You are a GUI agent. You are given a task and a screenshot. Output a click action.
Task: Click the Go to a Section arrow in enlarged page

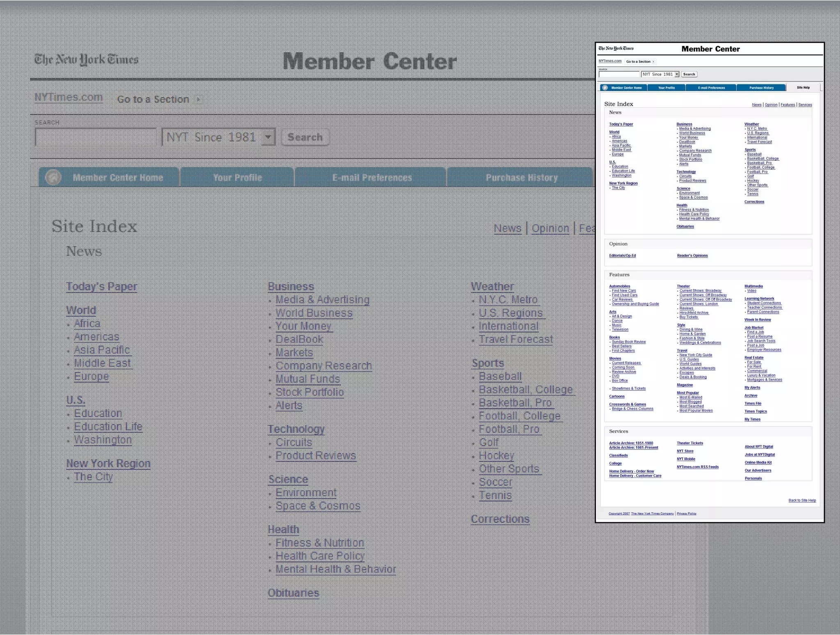point(199,99)
